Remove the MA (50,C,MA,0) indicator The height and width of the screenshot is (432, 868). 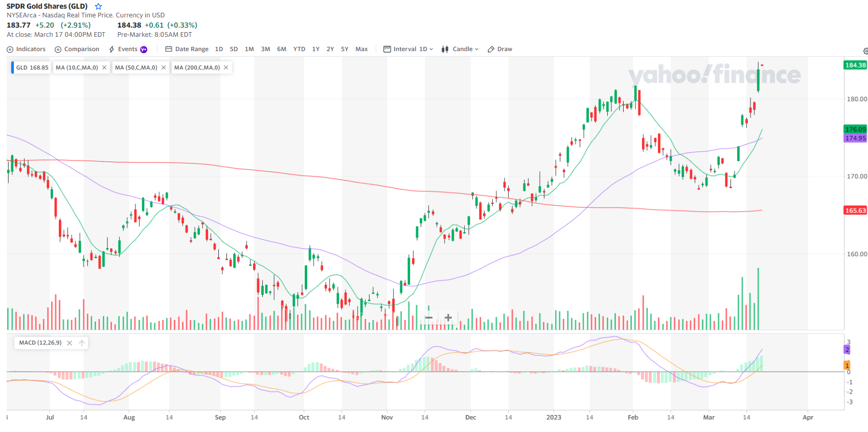(x=164, y=67)
